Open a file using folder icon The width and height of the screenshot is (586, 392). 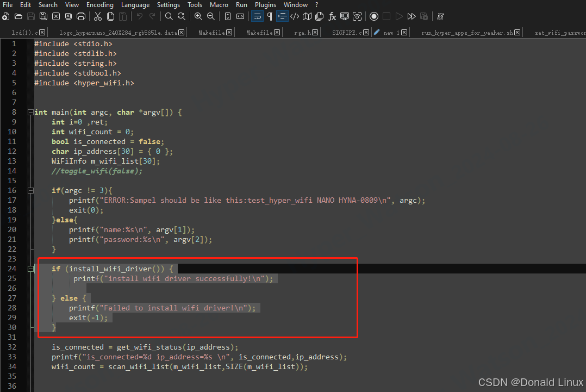18,16
